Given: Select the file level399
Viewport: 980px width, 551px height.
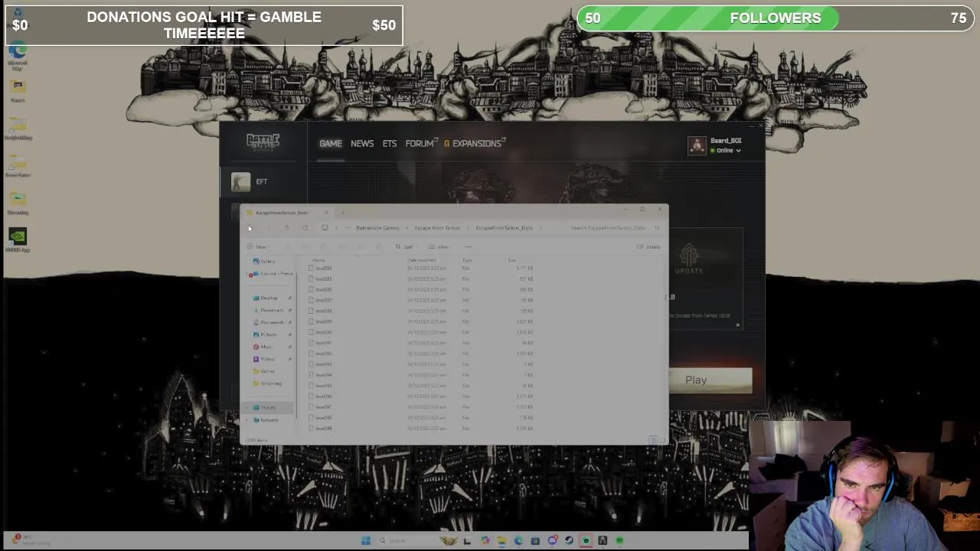Looking at the screenshot, I should pyautogui.click(x=320, y=428).
